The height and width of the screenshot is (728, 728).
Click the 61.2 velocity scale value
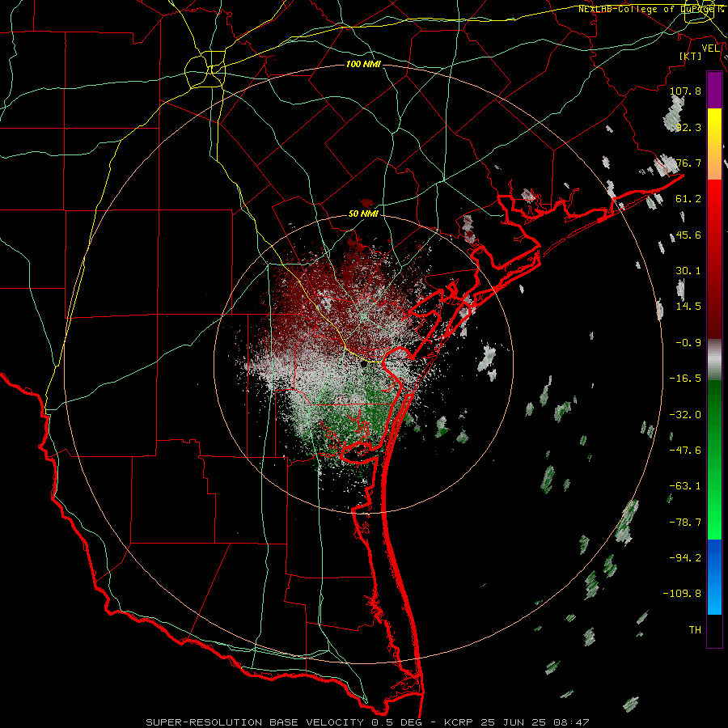(x=688, y=199)
